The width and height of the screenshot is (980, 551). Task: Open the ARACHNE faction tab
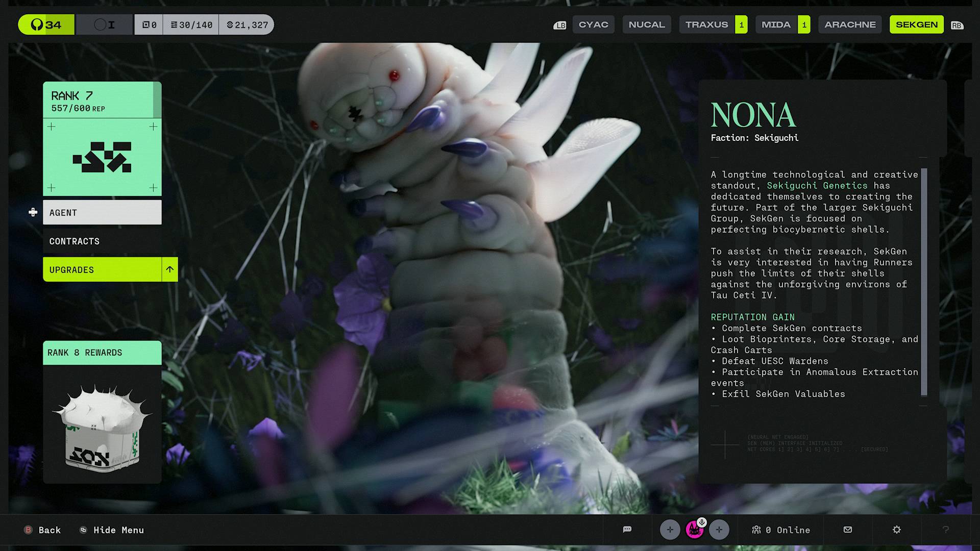click(850, 24)
